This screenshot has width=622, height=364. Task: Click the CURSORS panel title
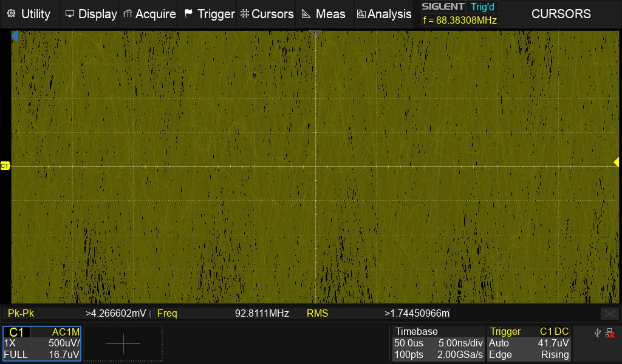pyautogui.click(x=561, y=14)
